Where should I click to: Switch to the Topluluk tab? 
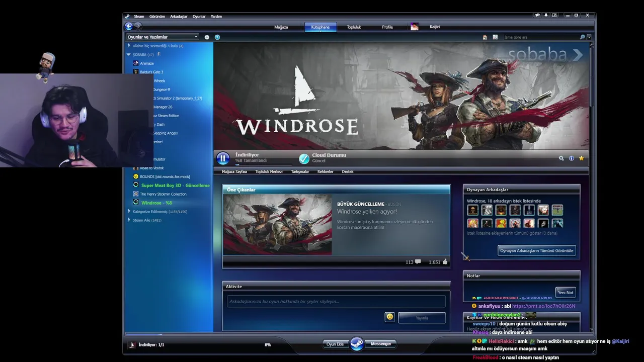click(x=354, y=27)
